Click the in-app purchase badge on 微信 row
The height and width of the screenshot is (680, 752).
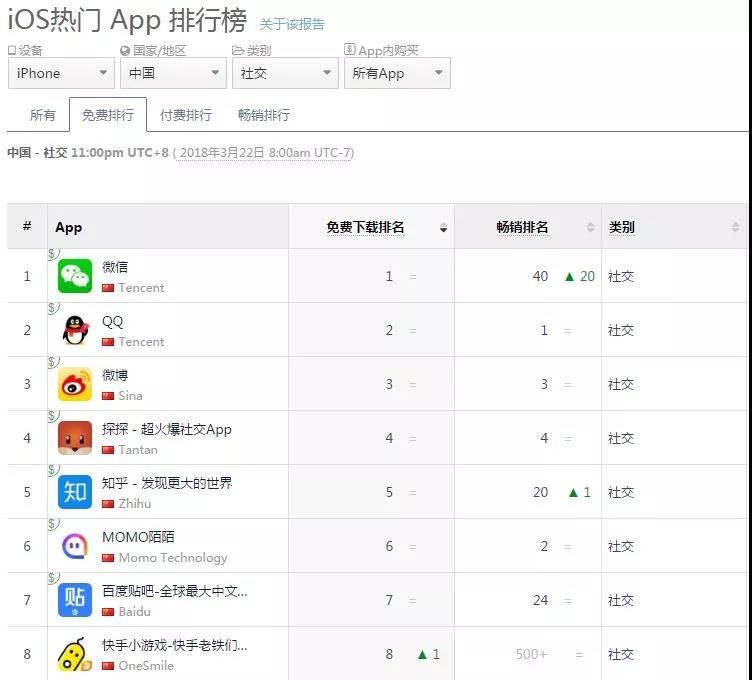[x=53, y=254]
